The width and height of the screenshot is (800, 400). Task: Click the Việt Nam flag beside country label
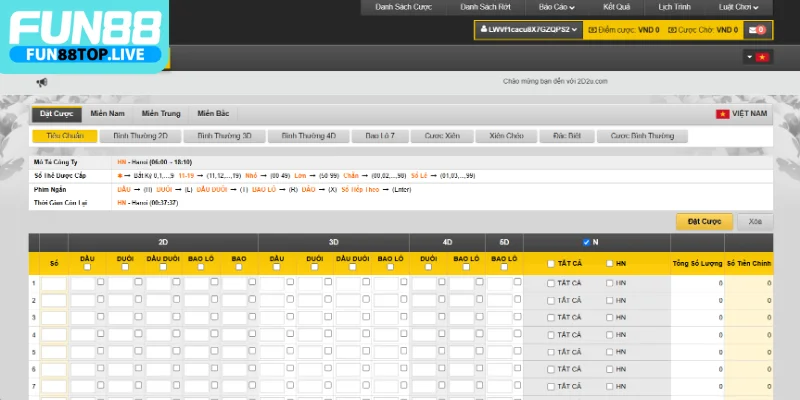722,114
